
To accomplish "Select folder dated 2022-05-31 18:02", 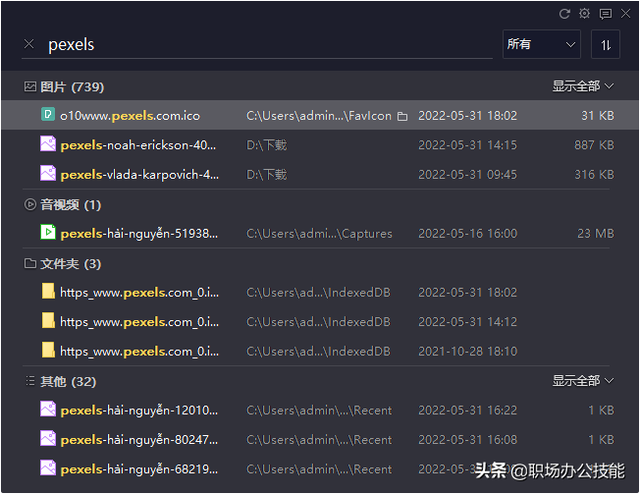I will 320,292.
